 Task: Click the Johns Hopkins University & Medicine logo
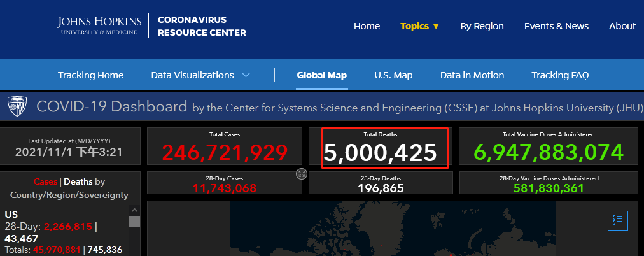point(97,25)
